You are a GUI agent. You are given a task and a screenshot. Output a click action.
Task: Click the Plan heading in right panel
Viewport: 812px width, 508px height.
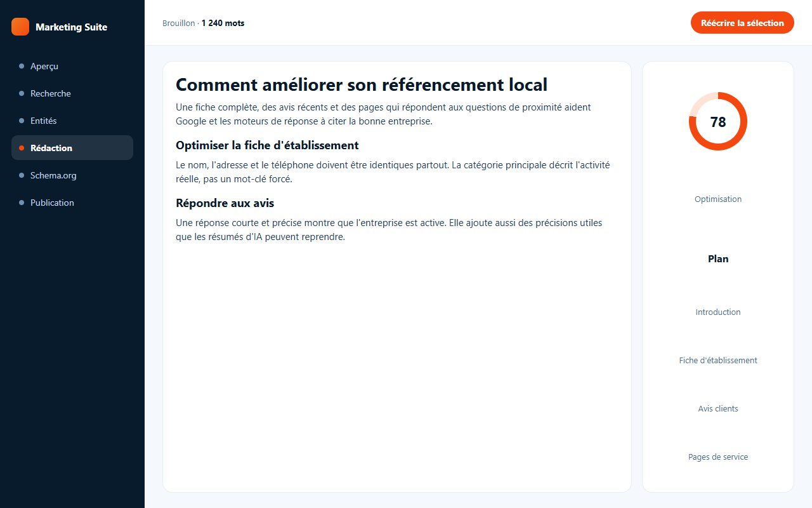tap(718, 258)
